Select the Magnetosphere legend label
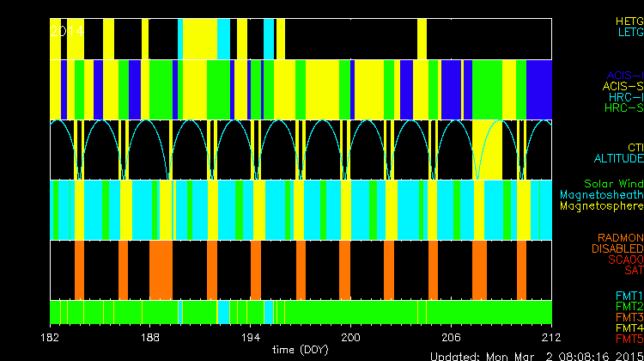The height and width of the screenshot is (361, 644). tap(601, 206)
